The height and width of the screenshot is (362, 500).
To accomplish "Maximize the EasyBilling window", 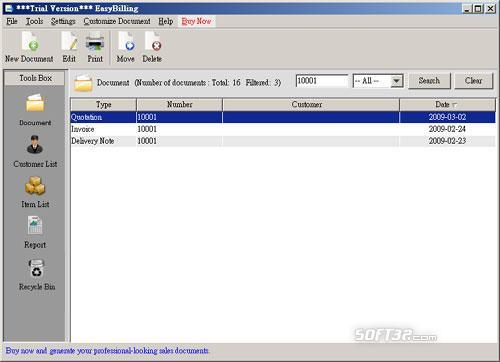I will [x=478, y=9].
